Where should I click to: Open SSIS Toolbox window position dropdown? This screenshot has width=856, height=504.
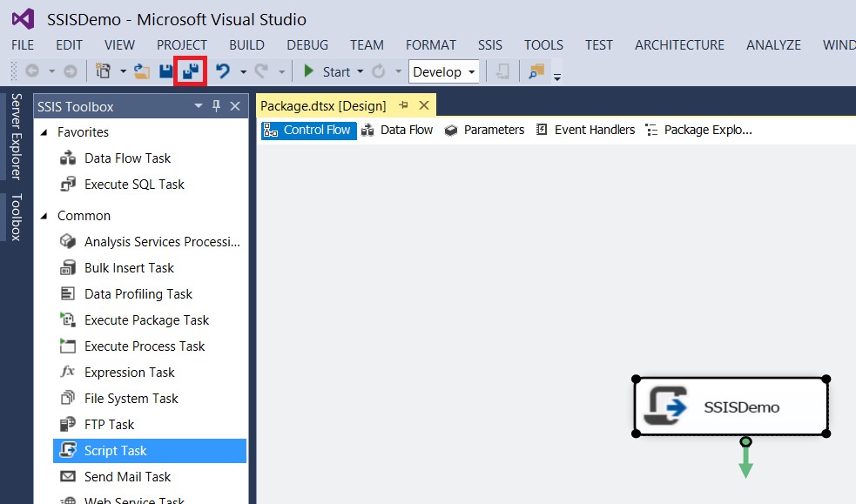(199, 106)
